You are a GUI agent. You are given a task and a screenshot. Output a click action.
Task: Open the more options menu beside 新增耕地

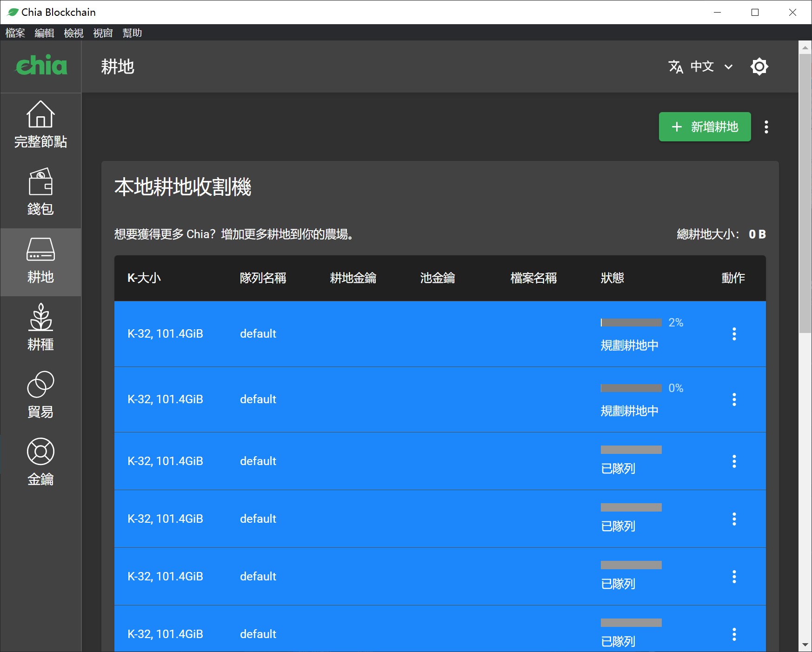[x=766, y=127]
